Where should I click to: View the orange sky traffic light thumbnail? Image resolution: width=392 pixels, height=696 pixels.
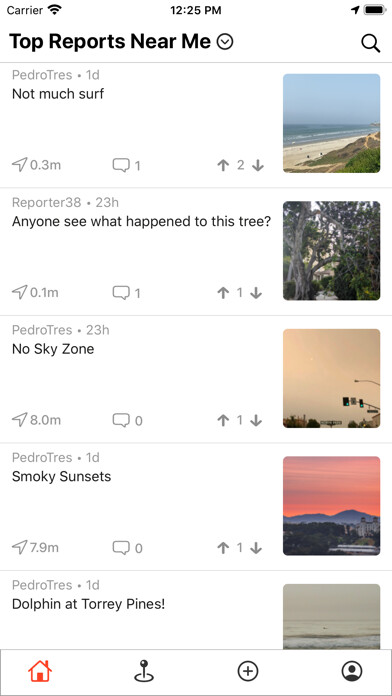(x=332, y=378)
